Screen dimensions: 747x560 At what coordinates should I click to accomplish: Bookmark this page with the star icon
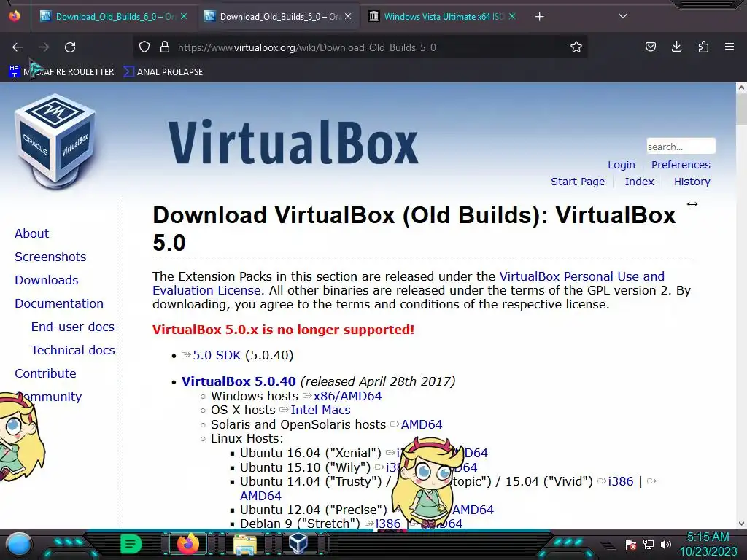576,47
